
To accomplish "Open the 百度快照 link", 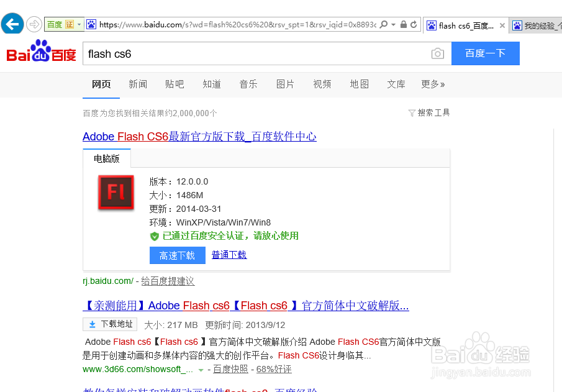I will click(x=230, y=369).
